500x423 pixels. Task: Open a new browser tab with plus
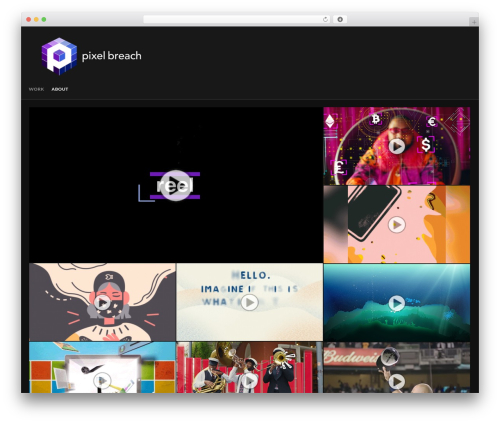click(x=474, y=22)
